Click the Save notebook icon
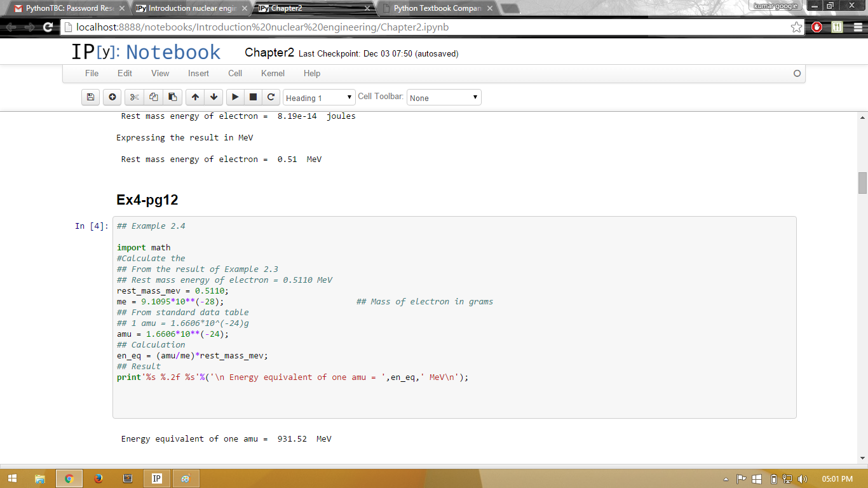Viewport: 868px width, 488px height. pyautogui.click(x=90, y=97)
